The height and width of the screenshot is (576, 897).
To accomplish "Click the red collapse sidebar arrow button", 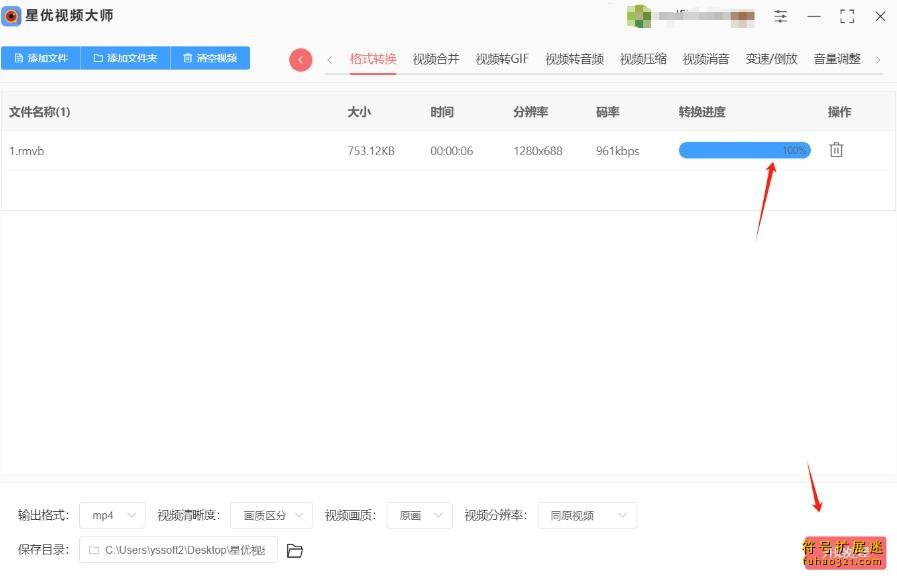I will [300, 60].
